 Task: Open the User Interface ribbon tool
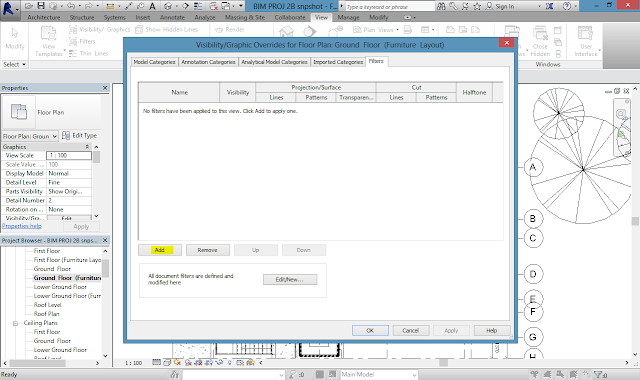tap(586, 41)
